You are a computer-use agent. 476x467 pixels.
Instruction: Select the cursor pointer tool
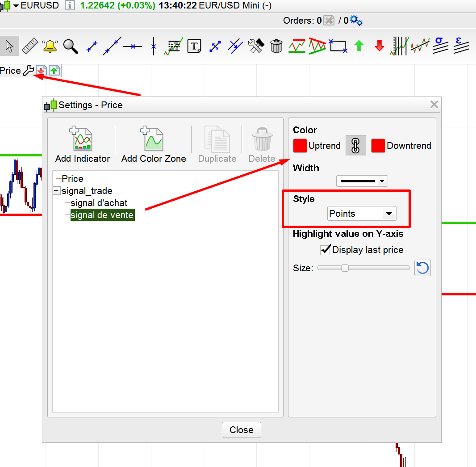tap(9, 46)
